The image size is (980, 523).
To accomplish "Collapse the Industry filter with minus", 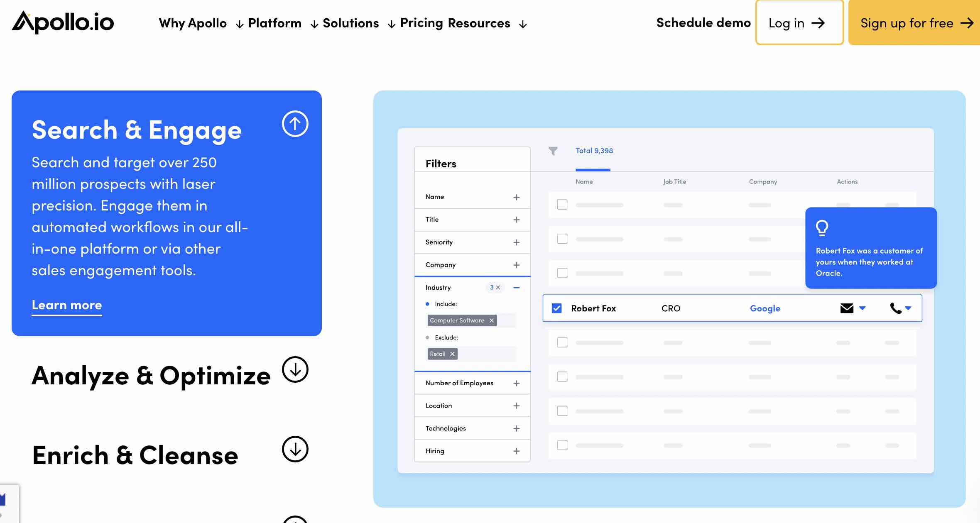I will [x=517, y=288].
